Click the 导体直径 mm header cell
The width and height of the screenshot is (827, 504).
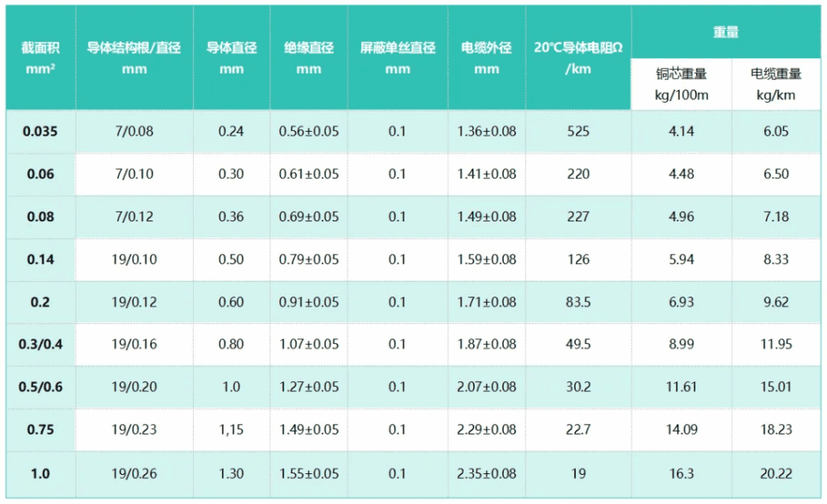[x=231, y=58]
